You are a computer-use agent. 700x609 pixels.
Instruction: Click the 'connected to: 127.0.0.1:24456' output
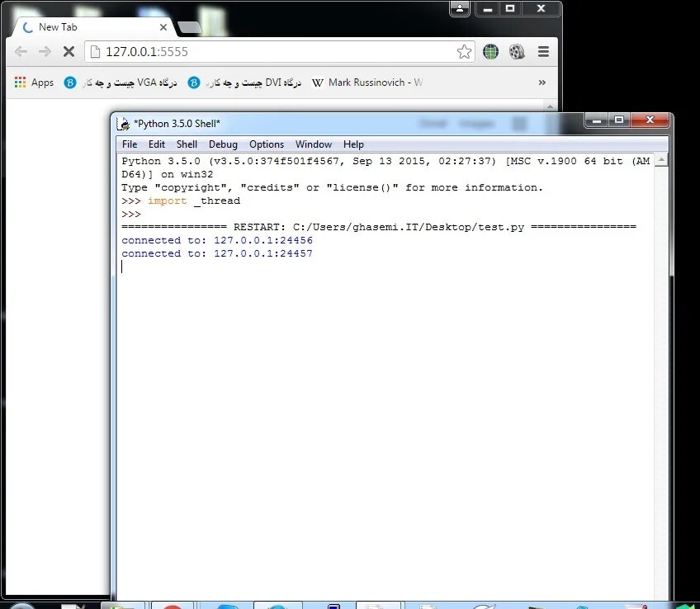click(217, 240)
